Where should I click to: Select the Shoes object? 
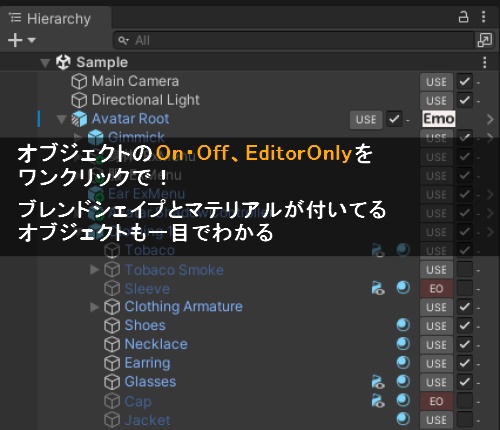(145, 325)
